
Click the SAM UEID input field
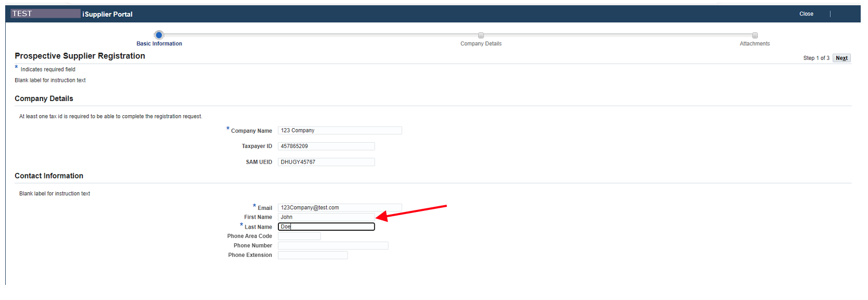tap(326, 162)
